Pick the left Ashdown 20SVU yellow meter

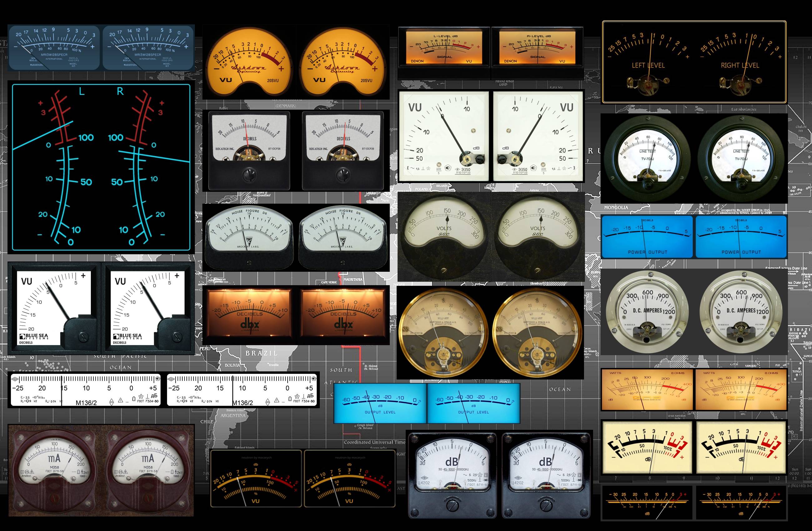(250, 62)
